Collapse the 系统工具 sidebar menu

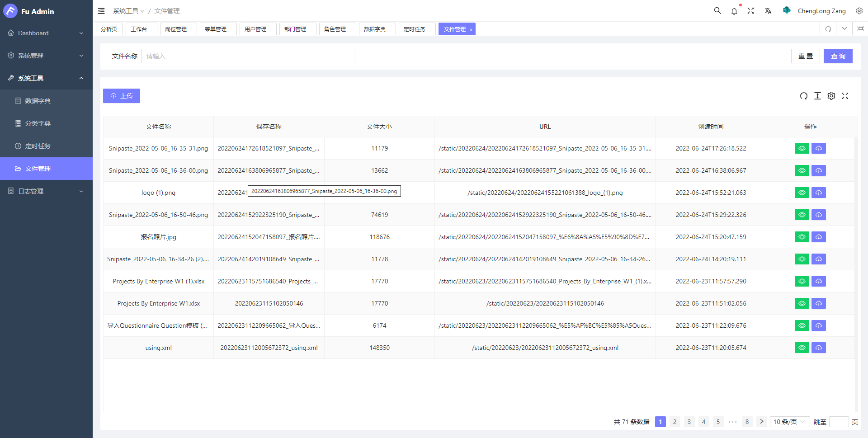click(x=46, y=78)
